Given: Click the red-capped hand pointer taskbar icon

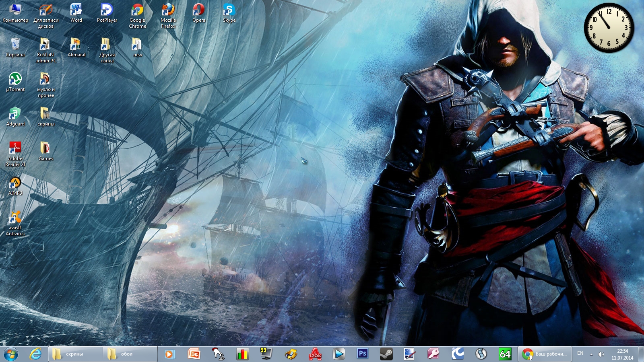Looking at the screenshot, I should click(218, 354).
